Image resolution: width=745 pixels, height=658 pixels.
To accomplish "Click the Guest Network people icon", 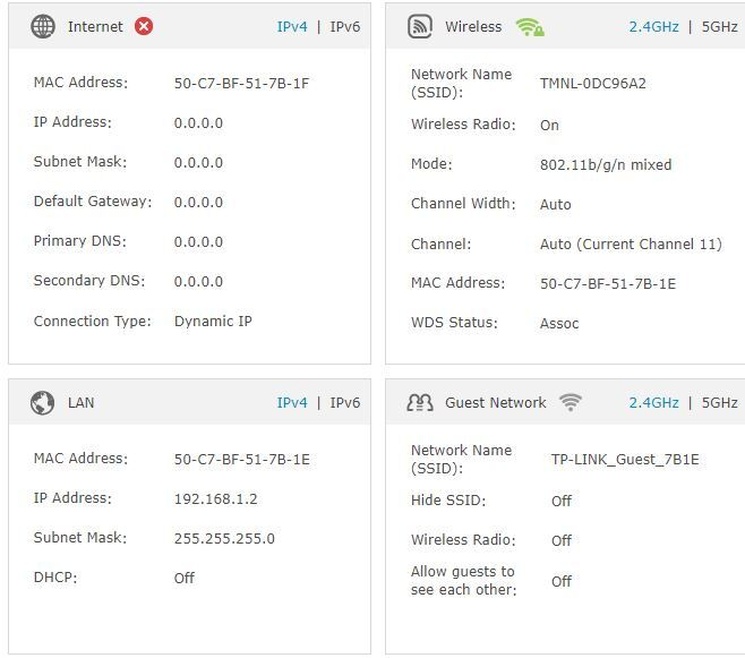I will click(x=420, y=403).
